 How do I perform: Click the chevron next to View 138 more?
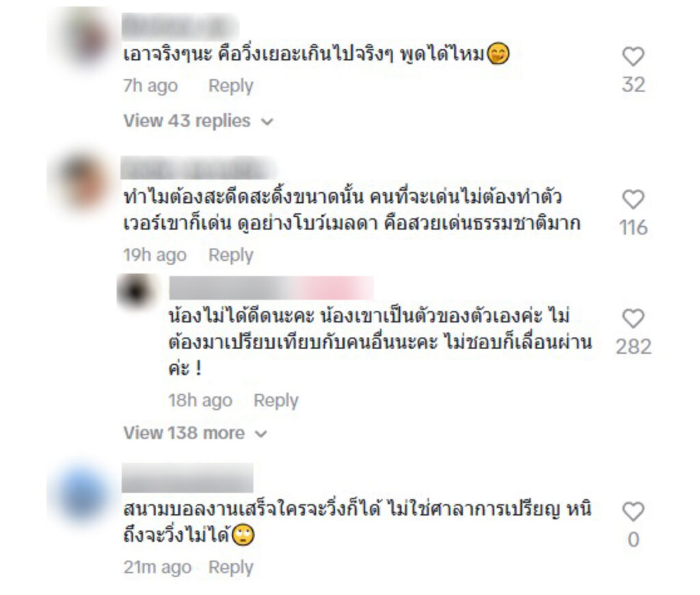pos(260,434)
